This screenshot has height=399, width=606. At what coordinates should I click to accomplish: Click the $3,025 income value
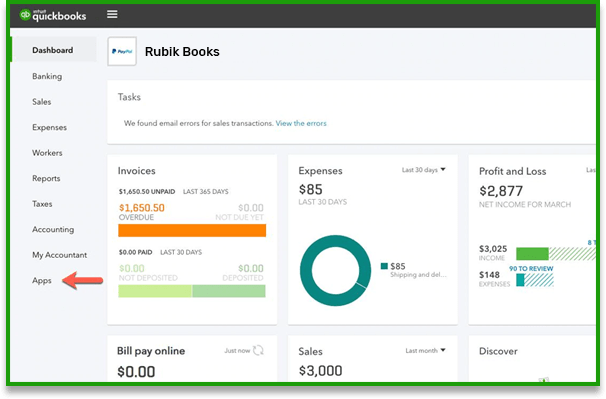[x=493, y=249]
